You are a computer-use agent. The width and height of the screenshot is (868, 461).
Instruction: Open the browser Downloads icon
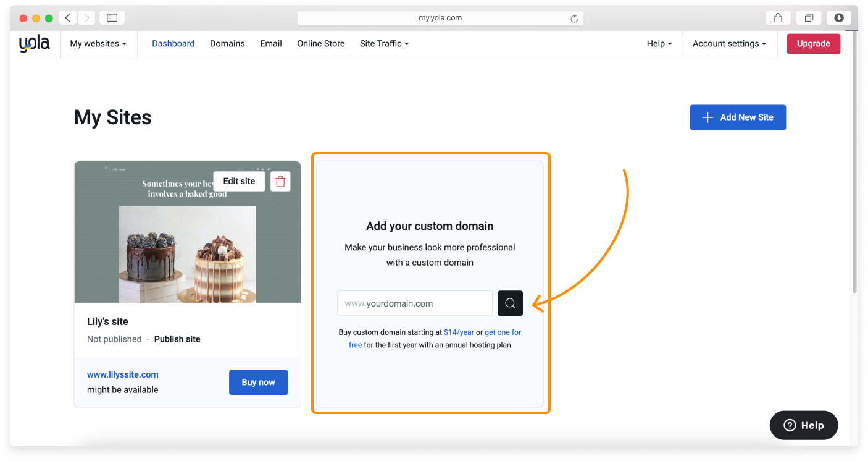coord(839,17)
